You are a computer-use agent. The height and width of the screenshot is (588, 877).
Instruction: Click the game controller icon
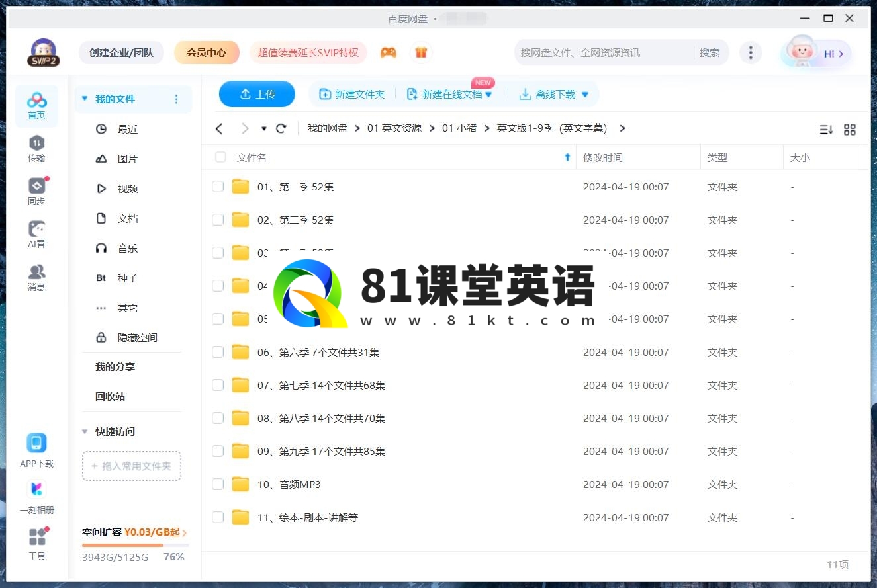point(389,52)
